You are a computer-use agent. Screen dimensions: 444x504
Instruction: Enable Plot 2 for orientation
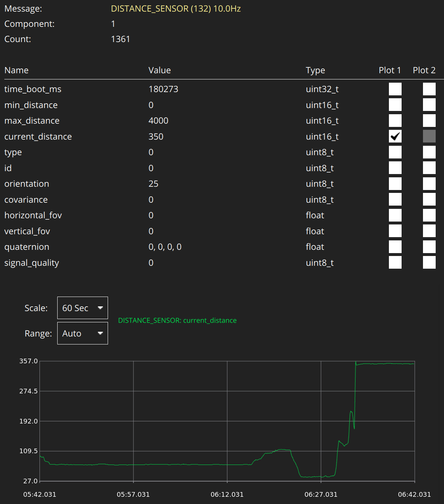point(429,184)
